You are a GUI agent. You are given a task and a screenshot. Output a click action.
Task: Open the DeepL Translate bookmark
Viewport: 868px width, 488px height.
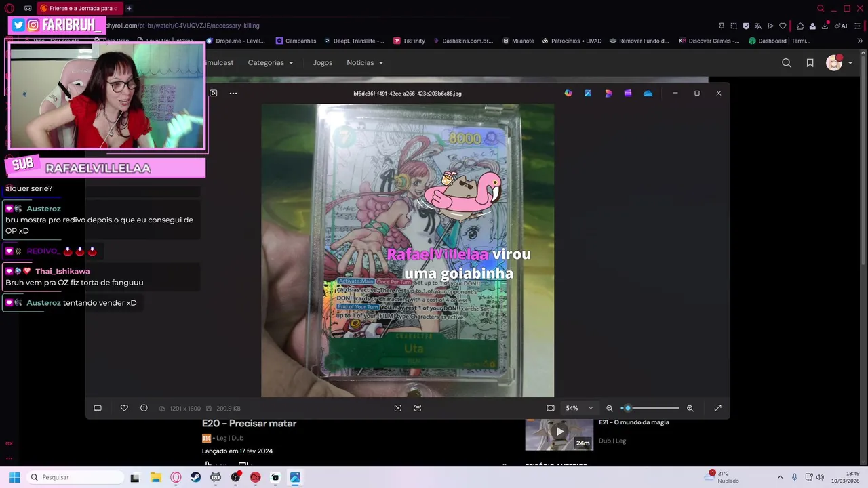pyautogui.click(x=355, y=41)
